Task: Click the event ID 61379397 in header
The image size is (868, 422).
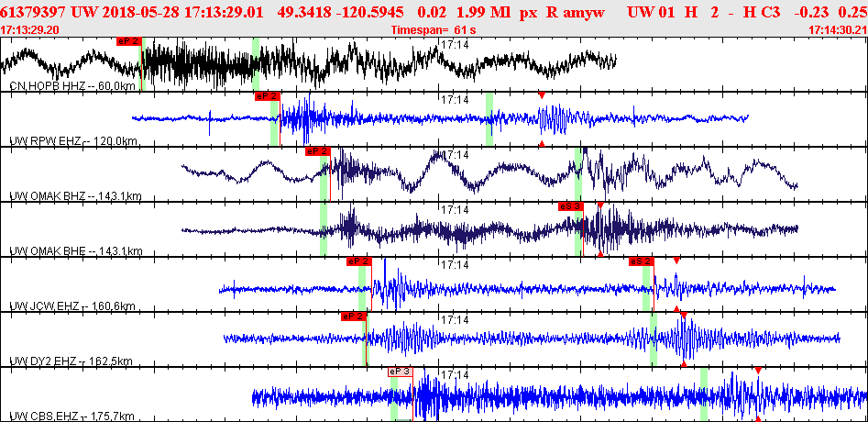Action: (x=33, y=11)
